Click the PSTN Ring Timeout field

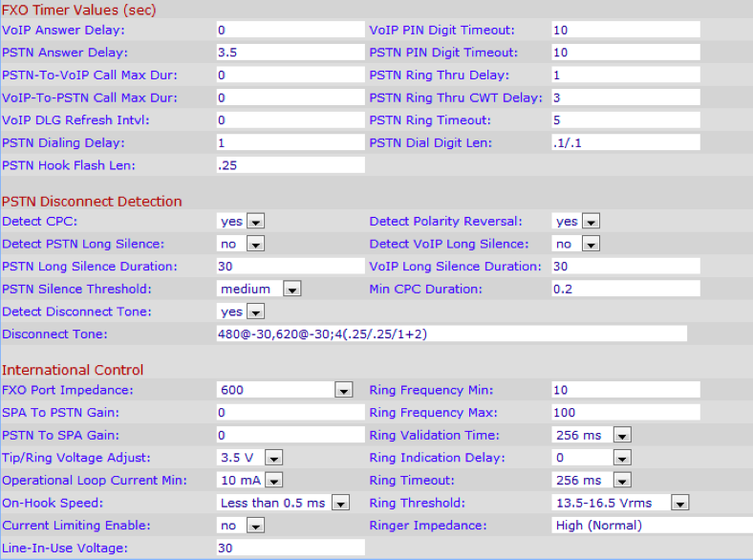click(x=625, y=120)
